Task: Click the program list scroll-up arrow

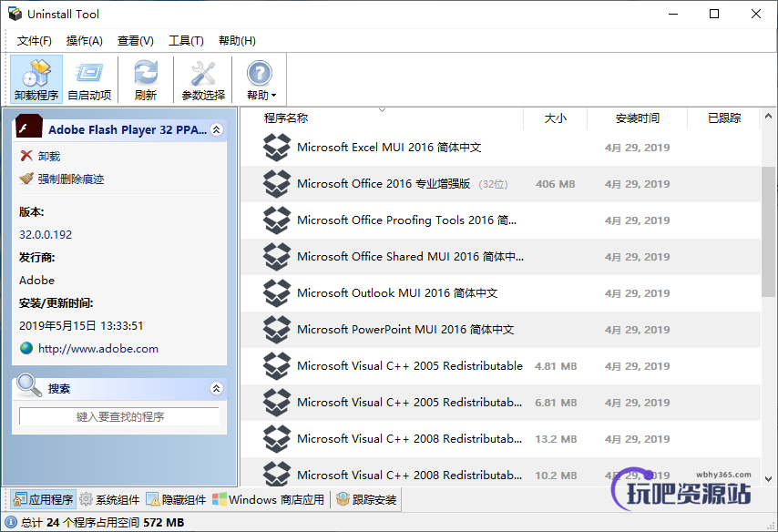Action: [769, 116]
